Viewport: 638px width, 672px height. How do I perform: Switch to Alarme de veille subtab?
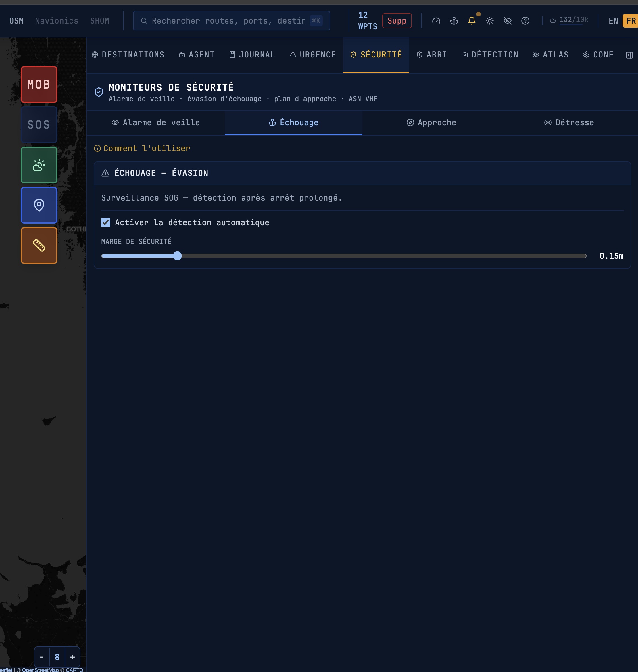[x=156, y=122]
